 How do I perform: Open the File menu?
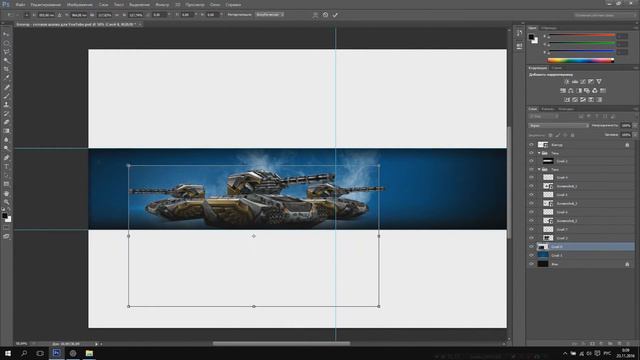[20, 4]
